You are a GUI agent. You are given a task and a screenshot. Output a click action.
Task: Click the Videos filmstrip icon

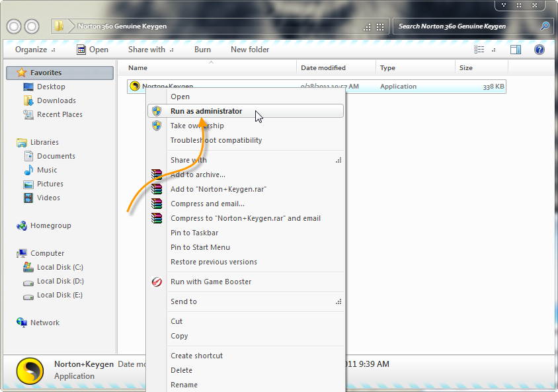pyautogui.click(x=28, y=198)
